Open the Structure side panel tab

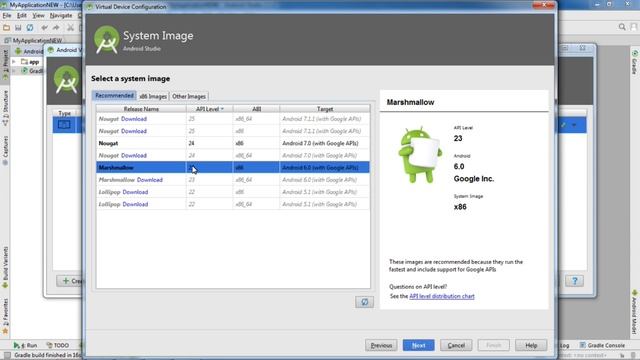(x=5, y=108)
